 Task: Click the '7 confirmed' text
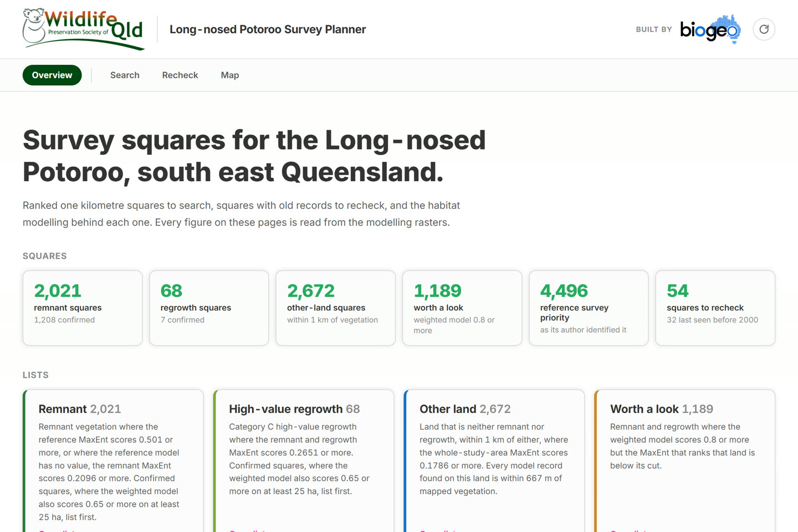click(x=182, y=320)
